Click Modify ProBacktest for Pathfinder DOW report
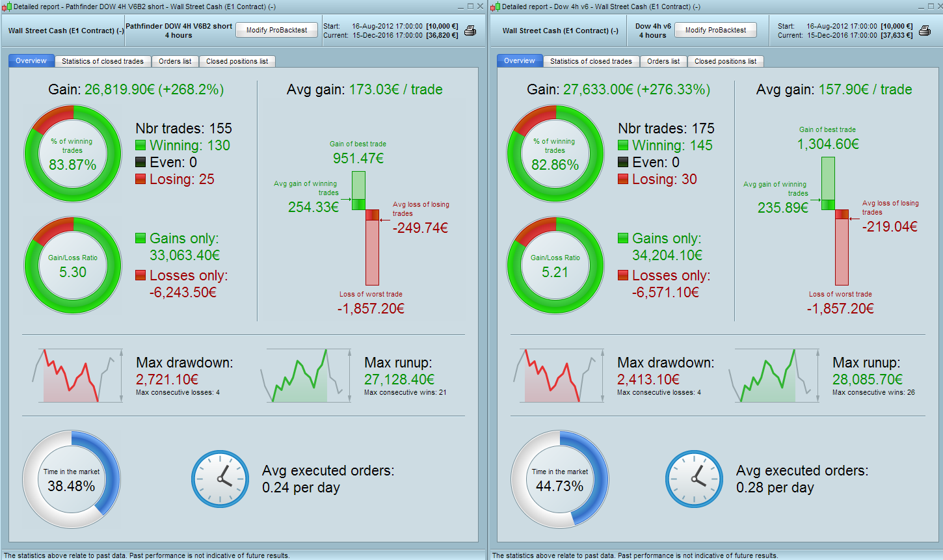This screenshot has width=943, height=560. [x=276, y=30]
